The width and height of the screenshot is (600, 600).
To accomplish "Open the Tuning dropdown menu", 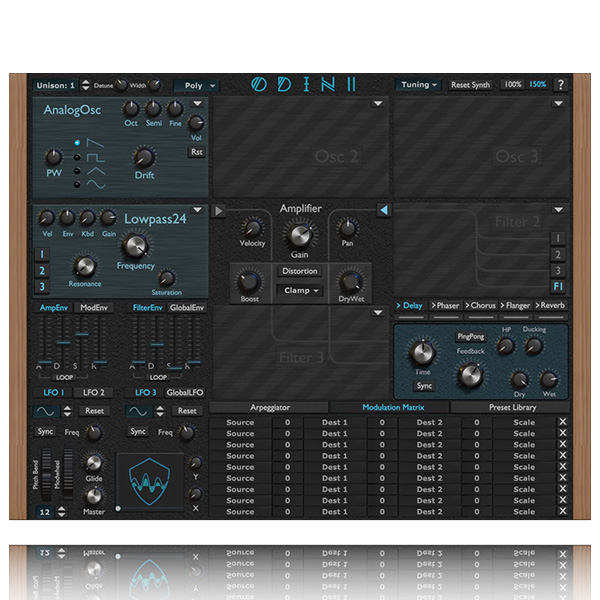I will coord(419,85).
